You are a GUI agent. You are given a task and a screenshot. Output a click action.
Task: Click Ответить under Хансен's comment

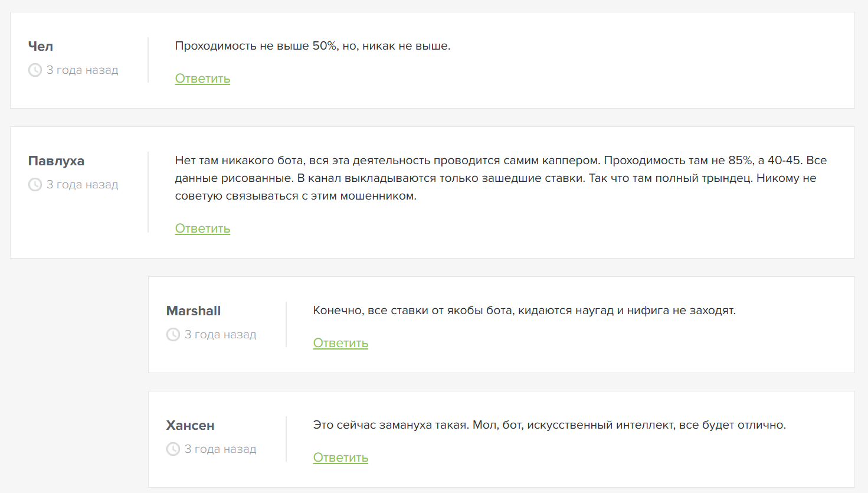pos(340,458)
